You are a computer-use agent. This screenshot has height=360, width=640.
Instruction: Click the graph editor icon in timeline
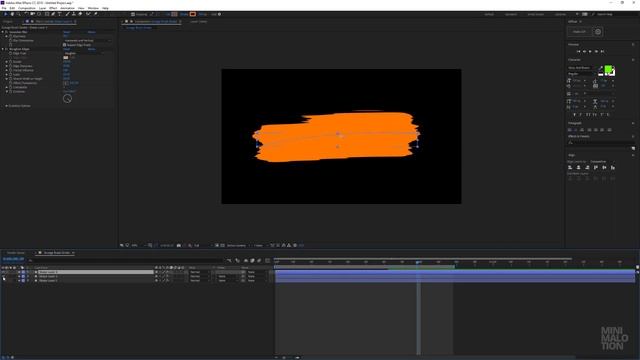point(268,260)
